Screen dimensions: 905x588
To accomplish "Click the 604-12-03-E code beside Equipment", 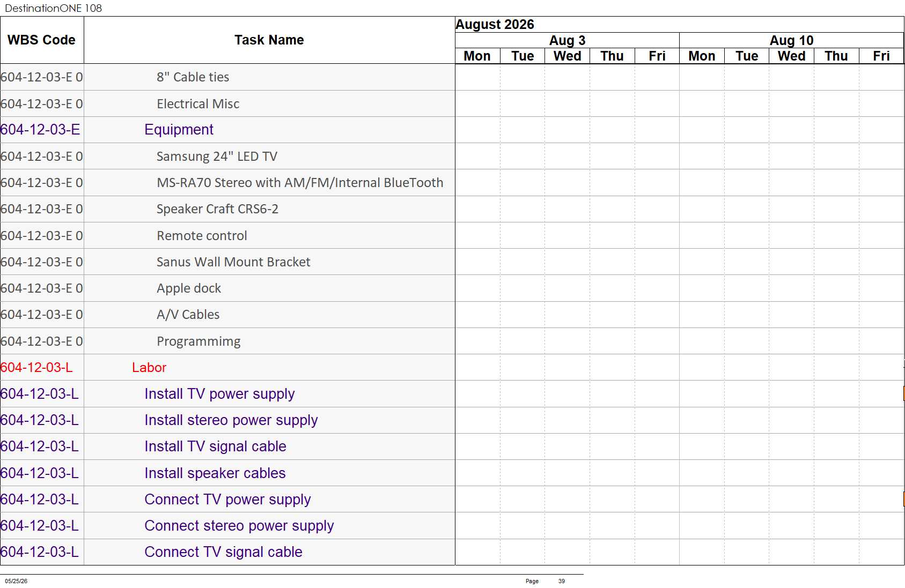I will click(40, 130).
